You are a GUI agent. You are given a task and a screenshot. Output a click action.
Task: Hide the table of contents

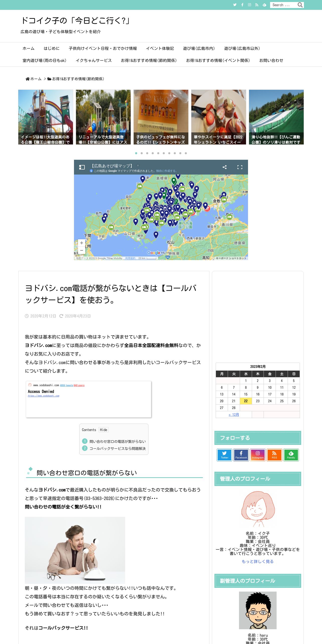(103, 430)
